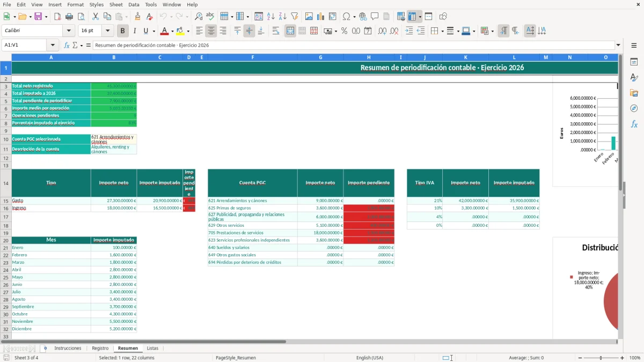Open sidebar Gallery panel
The height and width of the screenshot is (362, 644).
pyautogui.click(x=634, y=93)
